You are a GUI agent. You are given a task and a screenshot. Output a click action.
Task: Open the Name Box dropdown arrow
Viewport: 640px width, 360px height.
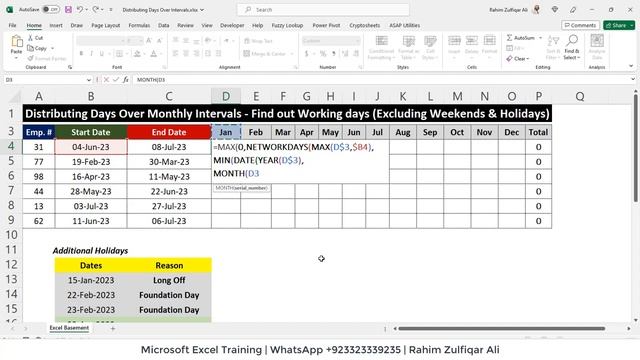click(89, 80)
